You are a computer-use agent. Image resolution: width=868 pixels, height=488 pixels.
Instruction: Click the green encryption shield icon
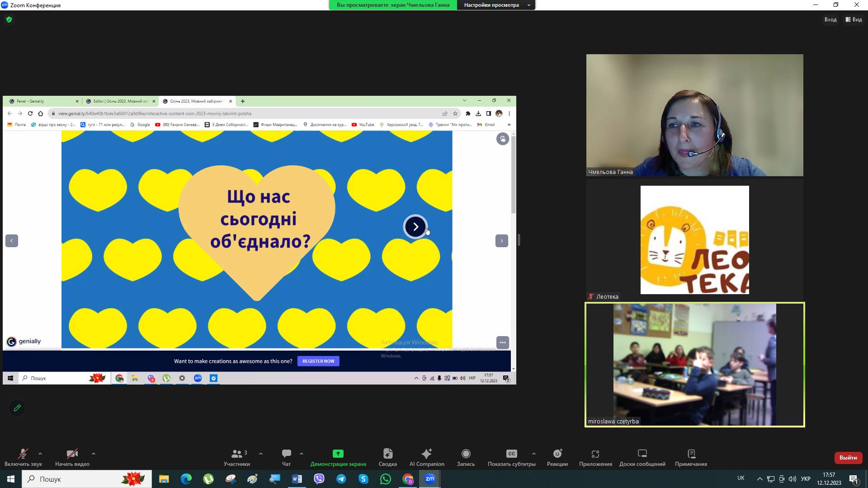tap(9, 19)
